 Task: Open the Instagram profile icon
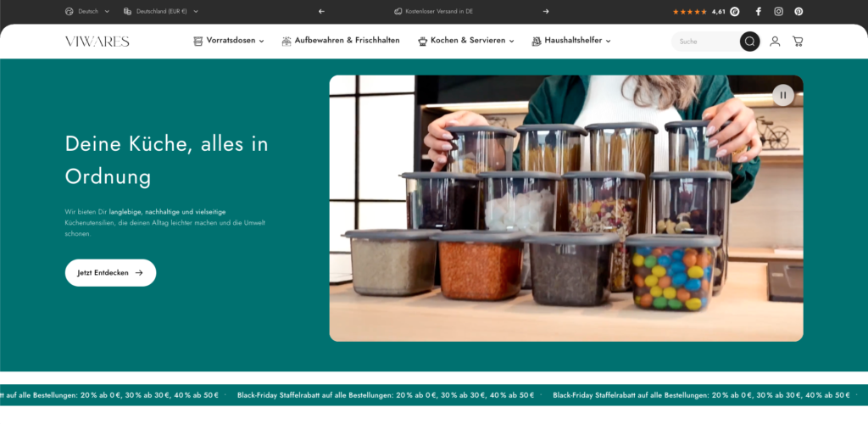778,12
